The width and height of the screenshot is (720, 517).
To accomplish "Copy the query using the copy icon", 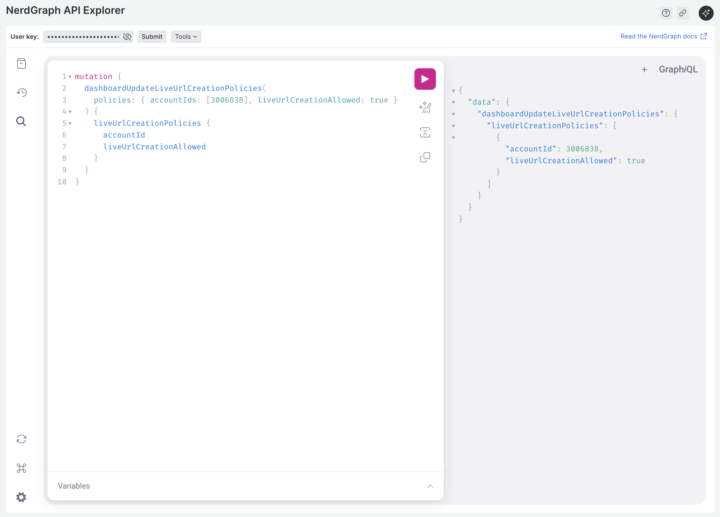I will tap(425, 157).
